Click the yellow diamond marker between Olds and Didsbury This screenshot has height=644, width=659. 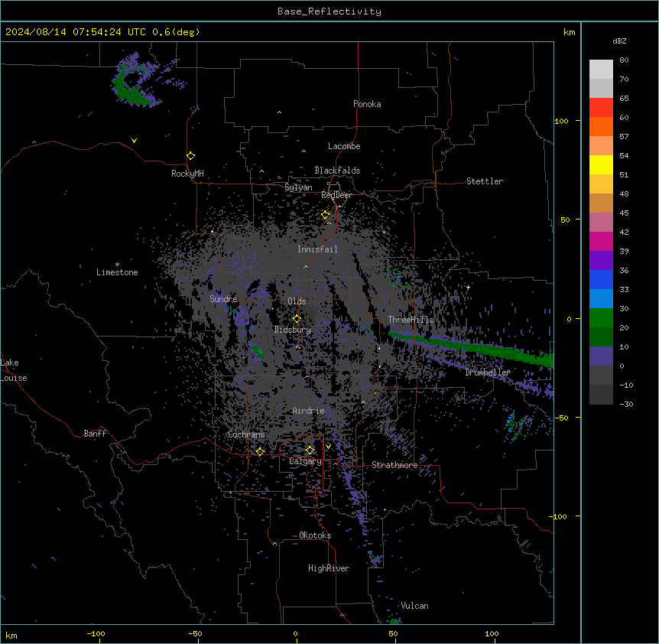coord(297,319)
